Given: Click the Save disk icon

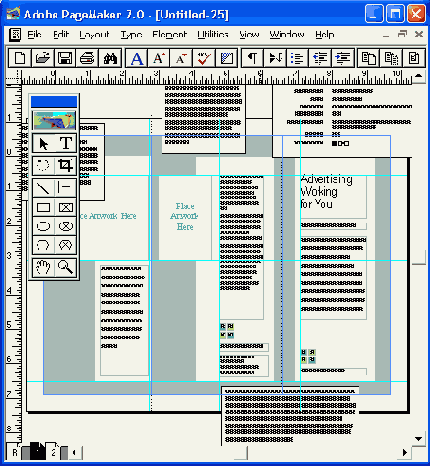Looking at the screenshot, I should (x=65, y=58).
